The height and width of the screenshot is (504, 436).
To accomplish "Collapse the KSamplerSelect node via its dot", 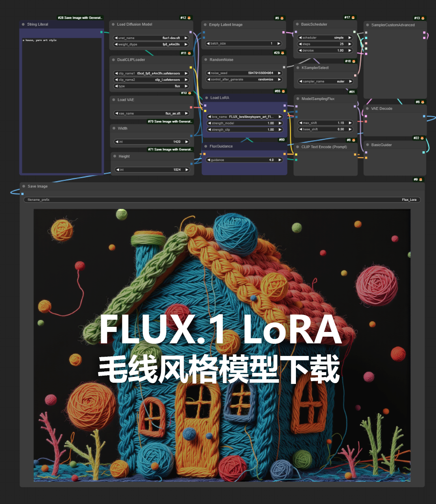I will pos(298,68).
